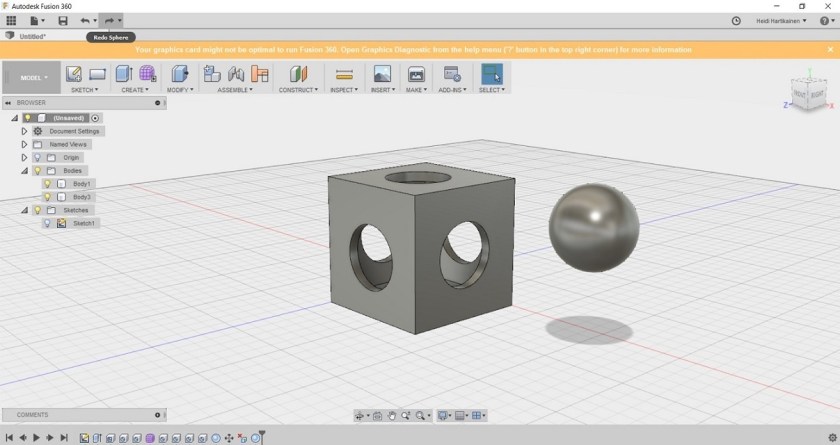Expand the Document Settings tree node
Screen dimensions: 840x445
(24, 131)
